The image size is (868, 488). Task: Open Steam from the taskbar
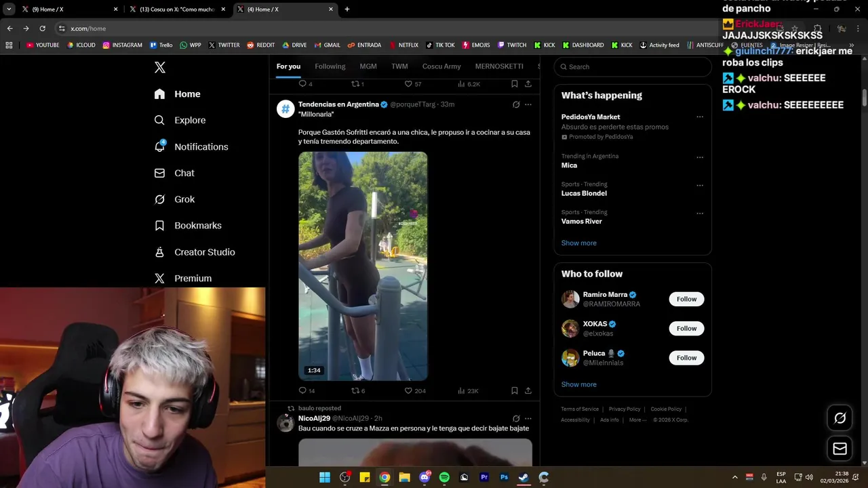click(524, 477)
